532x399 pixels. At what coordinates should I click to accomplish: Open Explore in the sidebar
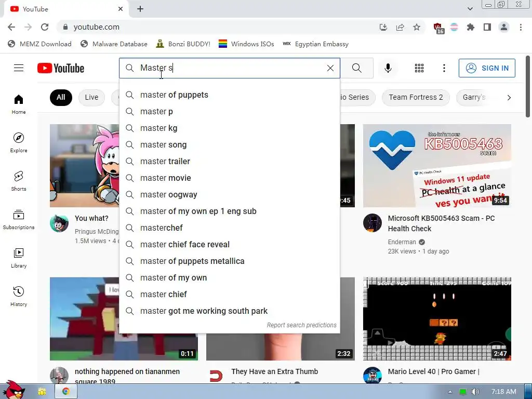pos(19,142)
